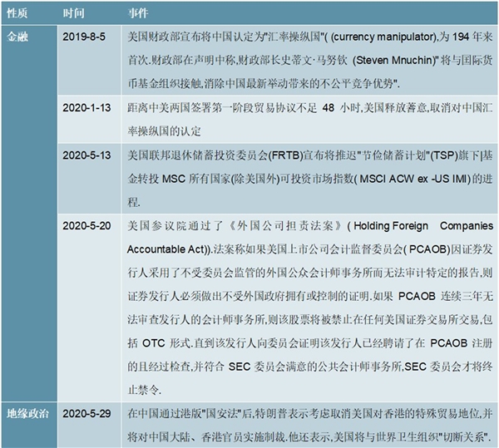Click the acronym (FRTB) in the event text

[x=286, y=155]
